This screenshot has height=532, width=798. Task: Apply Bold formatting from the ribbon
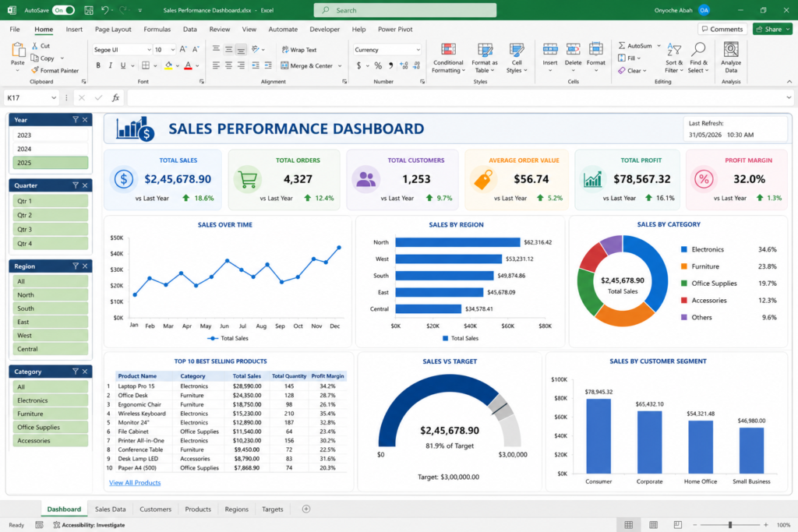[x=98, y=65]
